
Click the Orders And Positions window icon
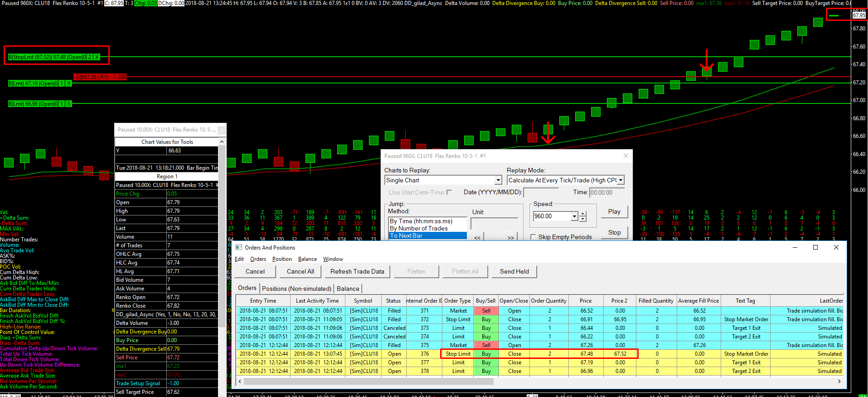click(239, 247)
